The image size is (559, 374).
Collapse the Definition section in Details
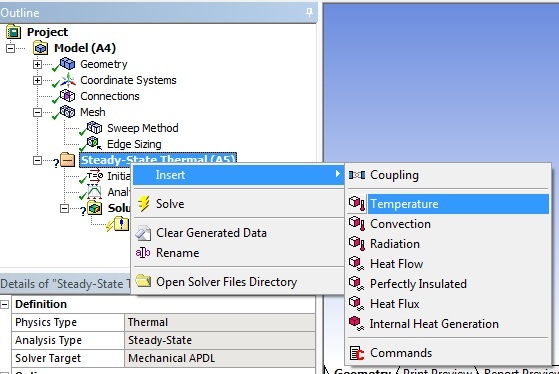[5, 304]
